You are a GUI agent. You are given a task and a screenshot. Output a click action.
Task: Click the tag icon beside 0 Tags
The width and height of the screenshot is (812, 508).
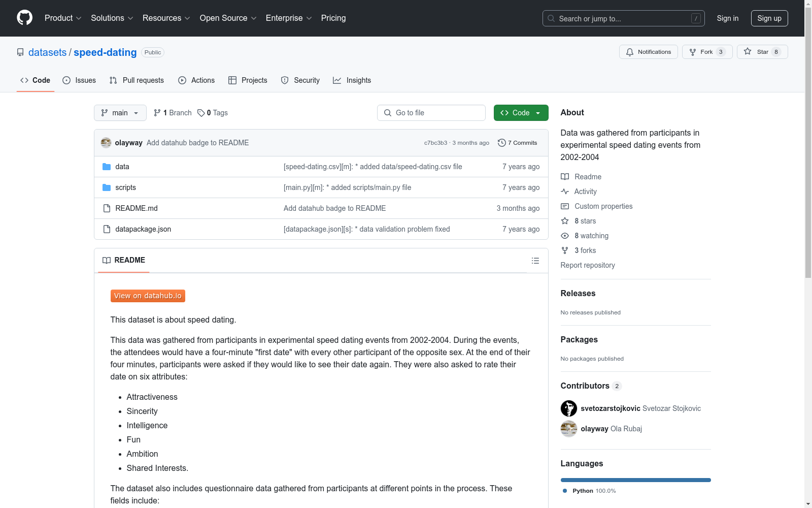tap(201, 113)
